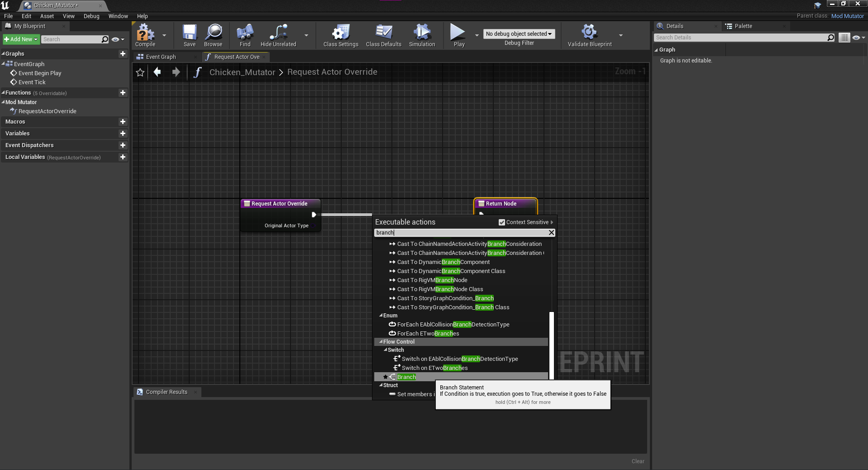This screenshot has height=470, width=868.
Task: Open the Asset menu
Action: coord(47,16)
